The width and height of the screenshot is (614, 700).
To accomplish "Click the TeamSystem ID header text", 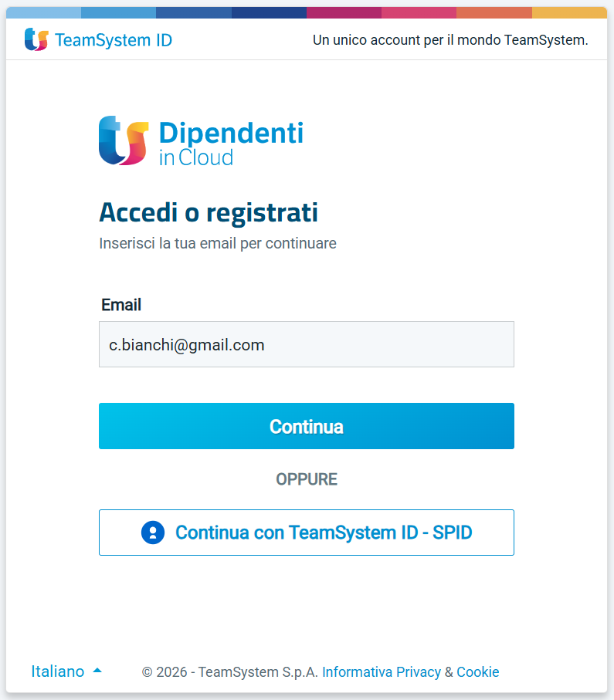I will pyautogui.click(x=114, y=40).
